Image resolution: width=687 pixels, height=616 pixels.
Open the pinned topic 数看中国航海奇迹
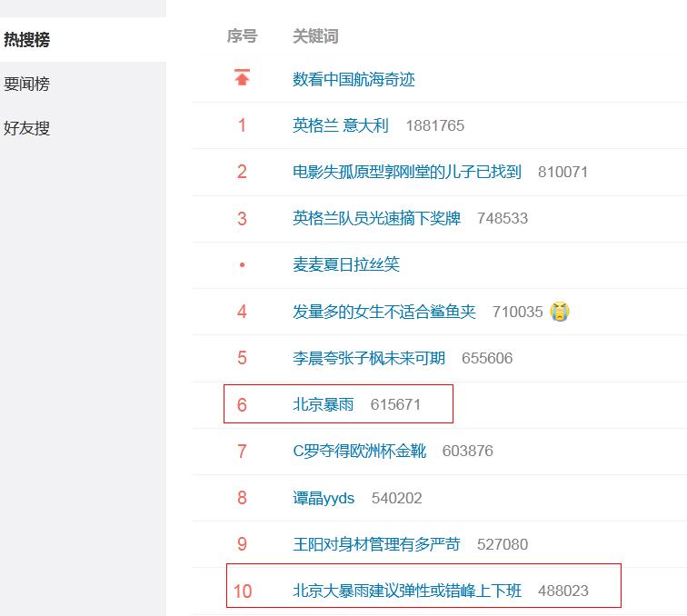pyautogui.click(x=353, y=80)
